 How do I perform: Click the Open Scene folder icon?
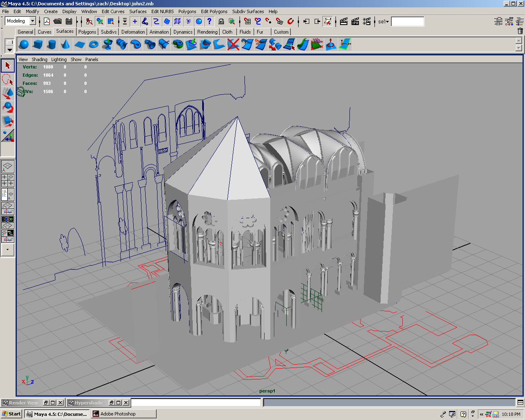point(58,21)
